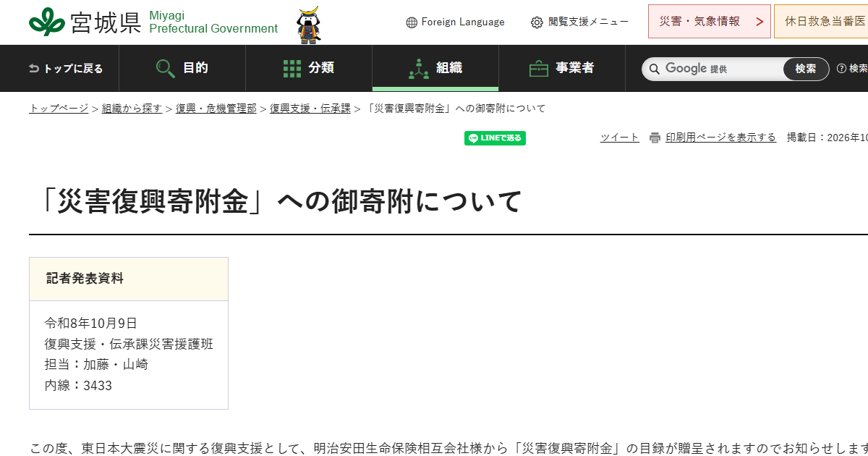The image size is (868, 456).
Task: Open the 閲覧支援メニュー accessibility menu
Action: 588,22
